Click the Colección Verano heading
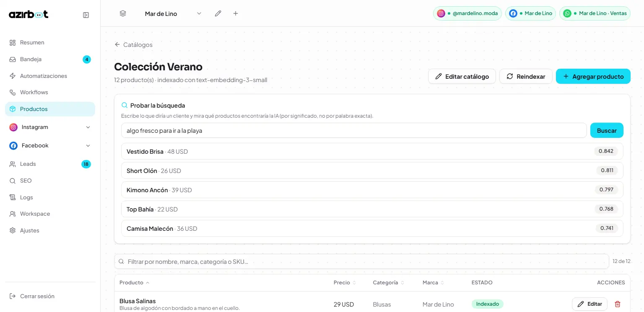The image size is (644, 312). 158,67
